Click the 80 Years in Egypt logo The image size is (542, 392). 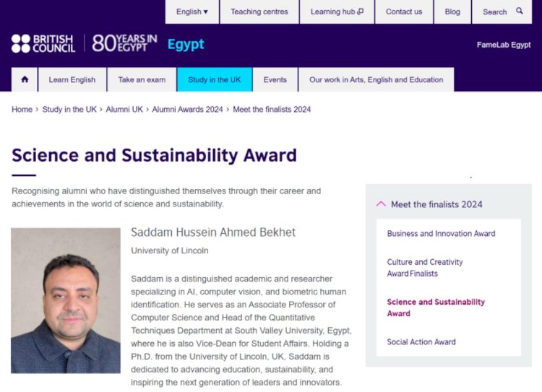point(124,43)
